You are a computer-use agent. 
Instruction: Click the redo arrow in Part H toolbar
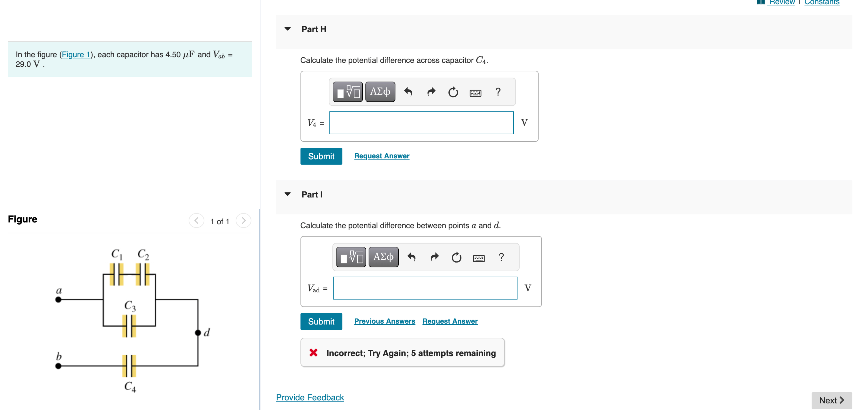point(431,92)
